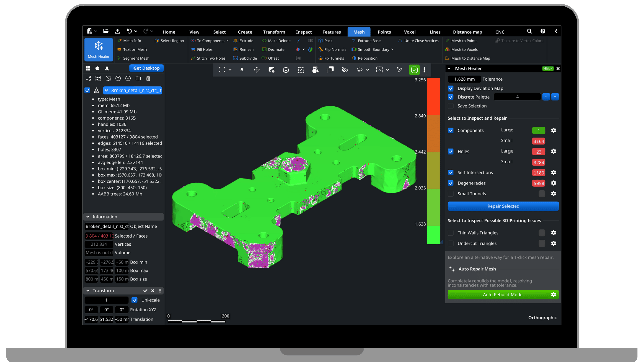Expand the Smooth Boundary dropdown arrow
Image resolution: width=644 pixels, height=362 pixels.
[x=392, y=49]
